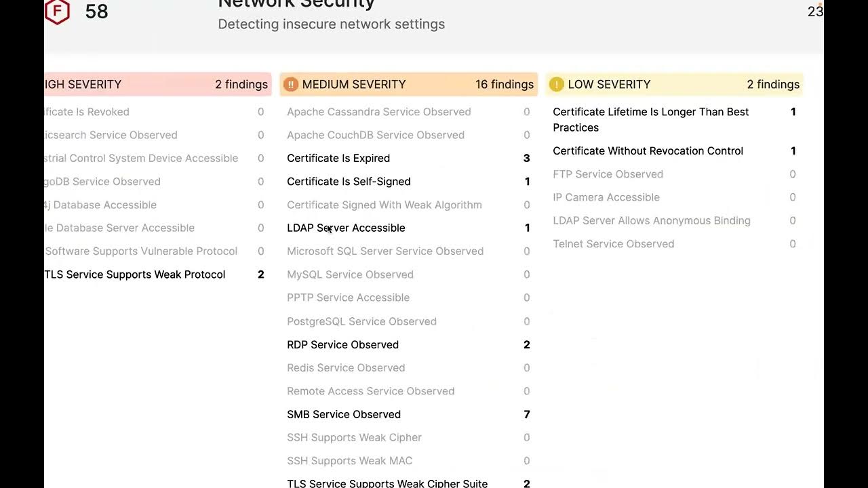Select PostgreSQL Service Observed row

[x=408, y=321]
